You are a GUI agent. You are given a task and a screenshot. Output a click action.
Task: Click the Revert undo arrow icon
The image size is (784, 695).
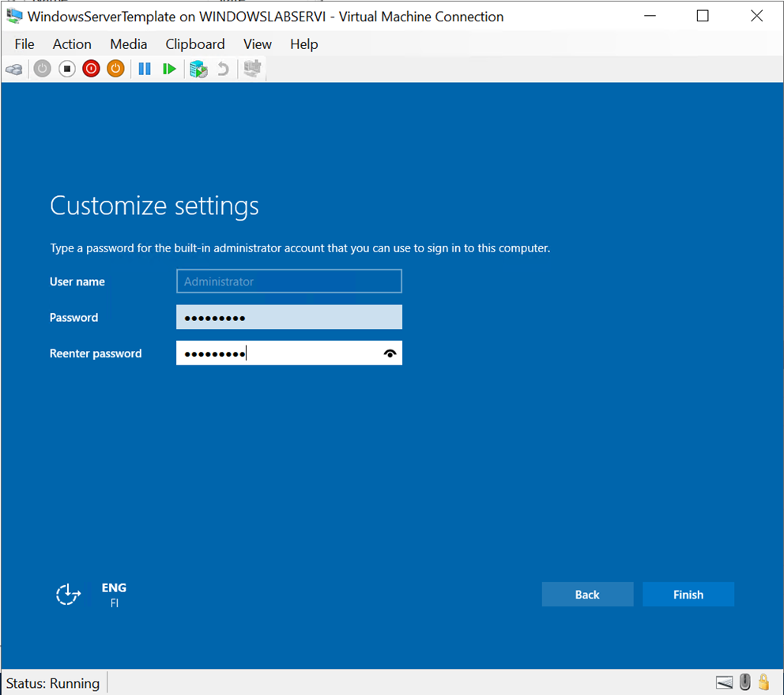pyautogui.click(x=223, y=70)
